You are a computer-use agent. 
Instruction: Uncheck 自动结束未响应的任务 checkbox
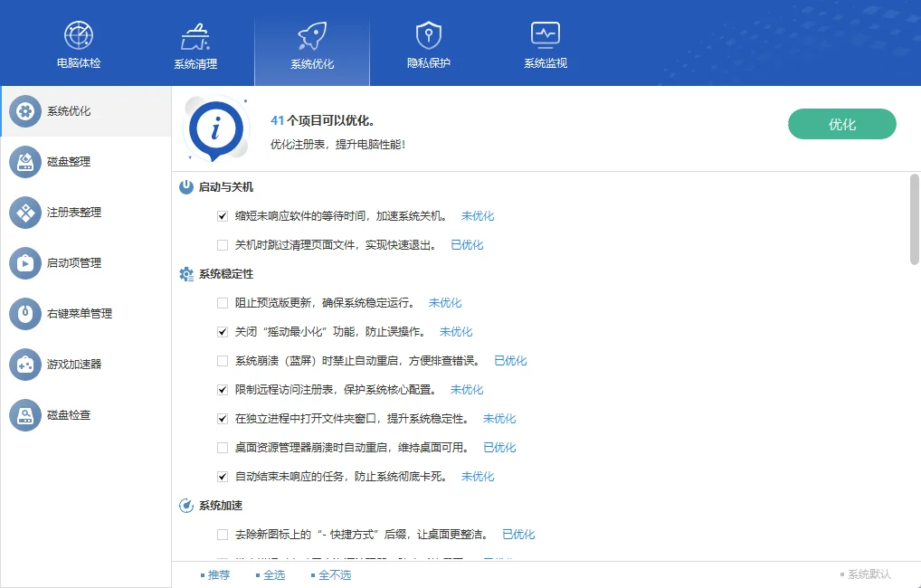[x=222, y=477]
